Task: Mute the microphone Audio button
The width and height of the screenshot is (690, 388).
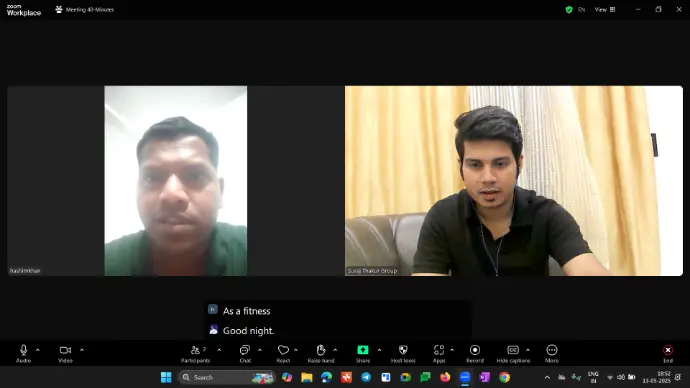Action: coord(23,353)
